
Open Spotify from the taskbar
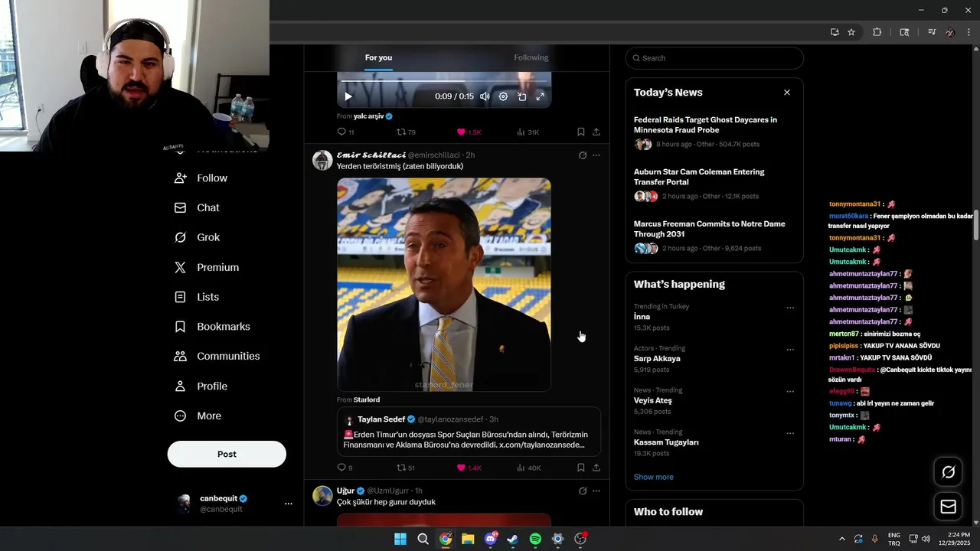pyautogui.click(x=535, y=539)
